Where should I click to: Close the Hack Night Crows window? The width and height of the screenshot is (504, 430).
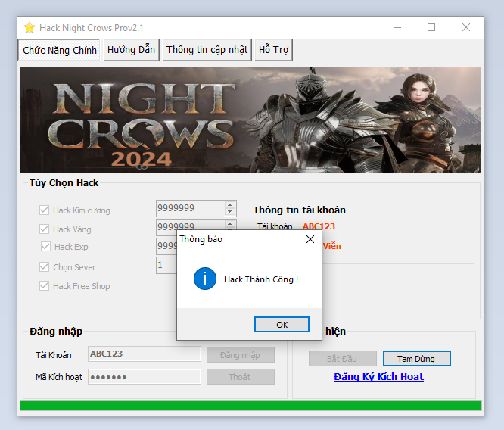466,28
